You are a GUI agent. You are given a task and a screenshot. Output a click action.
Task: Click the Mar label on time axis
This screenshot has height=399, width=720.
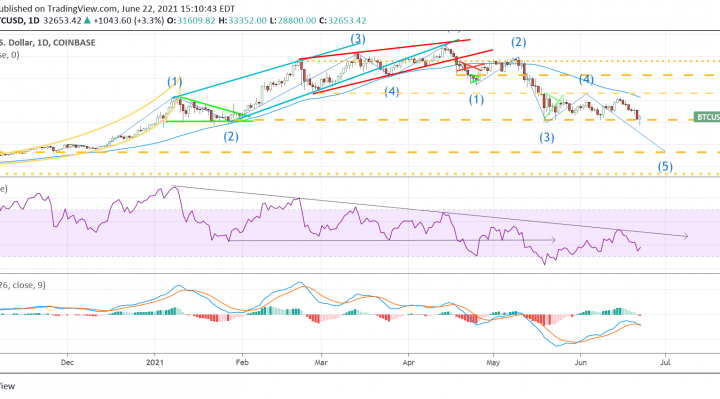pos(321,362)
